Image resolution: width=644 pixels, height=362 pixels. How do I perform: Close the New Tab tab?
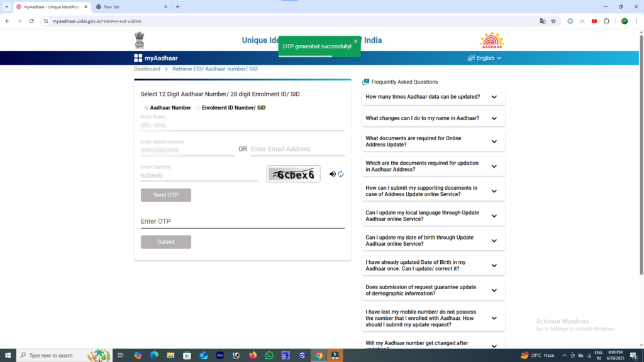(165, 7)
